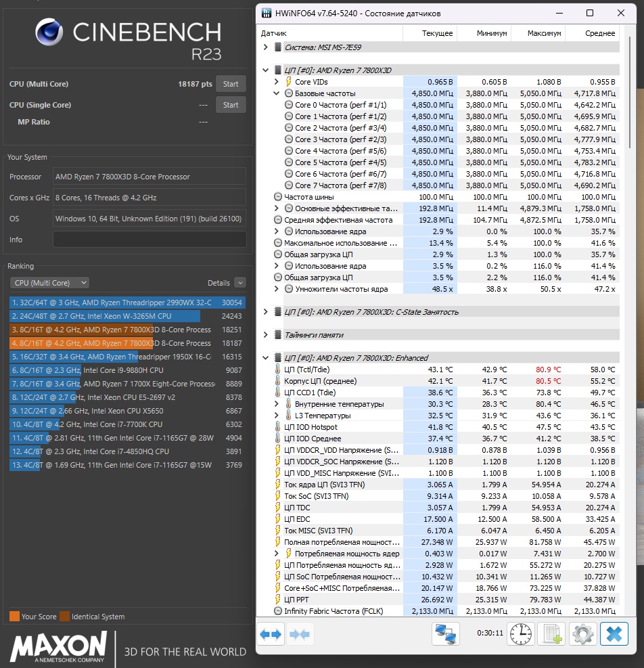This screenshot has width=644, height=668.
Task: Expand the Core VIDs row
Action: coord(276,82)
